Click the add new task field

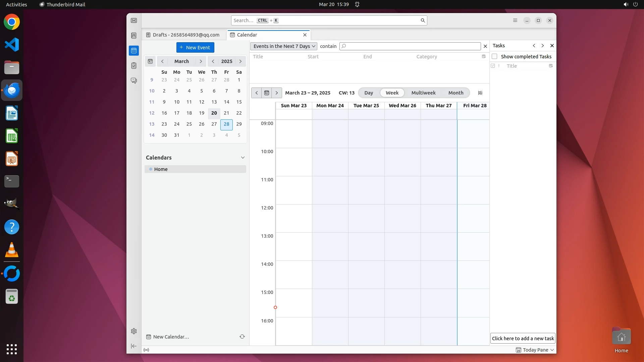(523, 338)
